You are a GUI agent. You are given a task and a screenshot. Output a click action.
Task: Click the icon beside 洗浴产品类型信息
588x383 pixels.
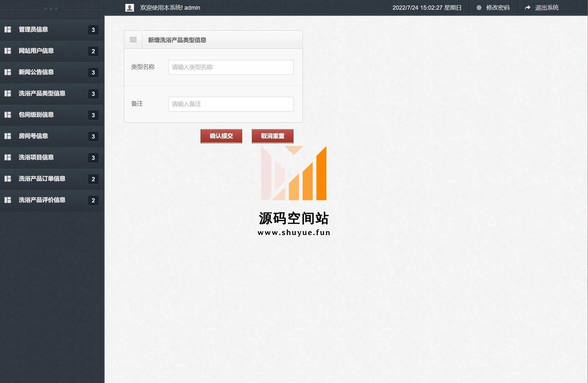8,93
